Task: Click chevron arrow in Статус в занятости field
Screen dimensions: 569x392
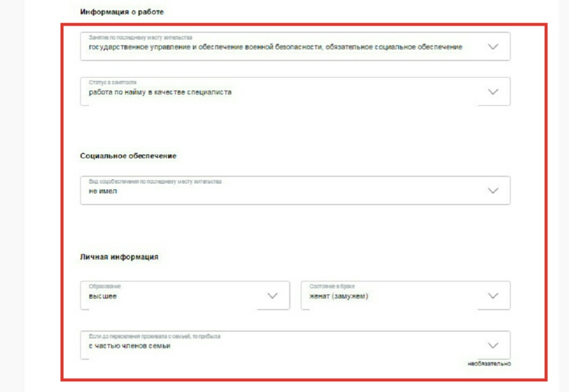Action: pyautogui.click(x=493, y=92)
